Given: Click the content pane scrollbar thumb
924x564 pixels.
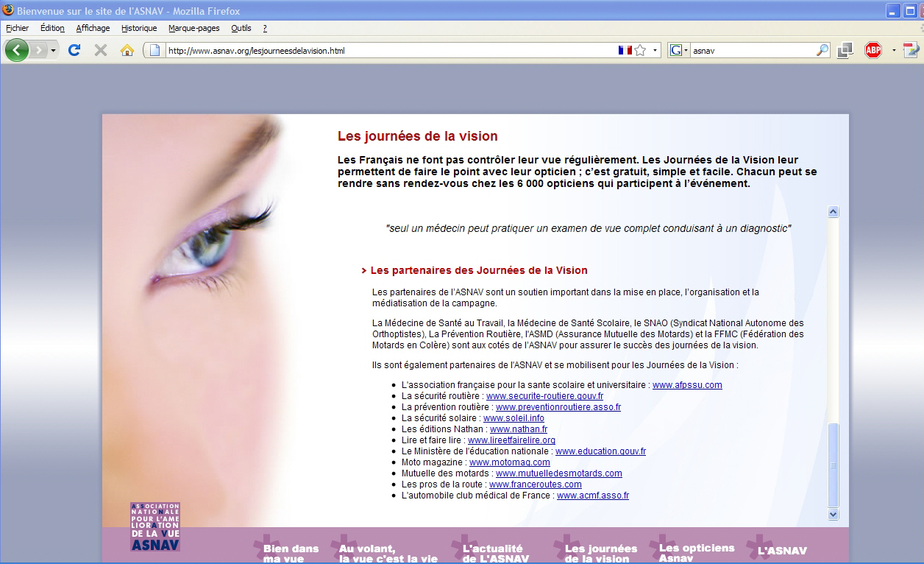Looking at the screenshot, I should [x=834, y=465].
